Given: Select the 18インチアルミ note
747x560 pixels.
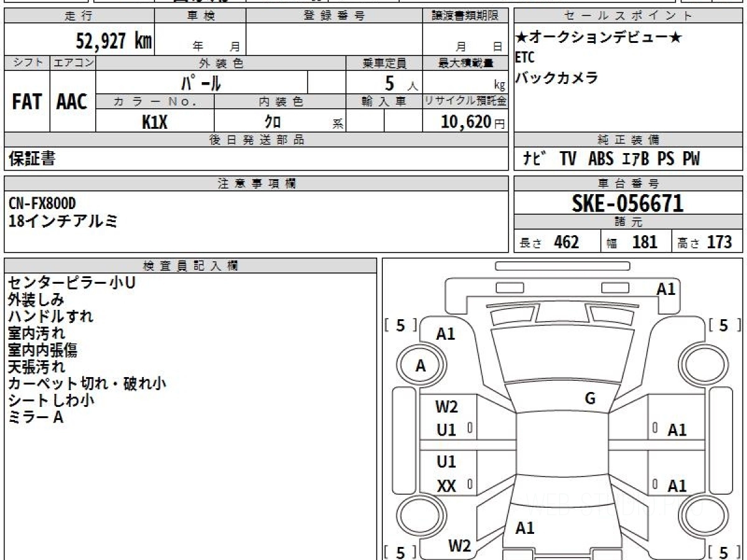Looking at the screenshot, I should tap(63, 220).
